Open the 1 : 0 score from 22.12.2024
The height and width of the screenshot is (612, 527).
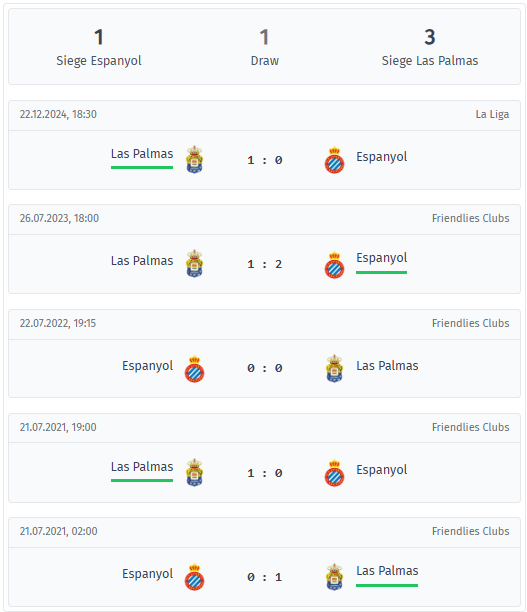point(265,160)
